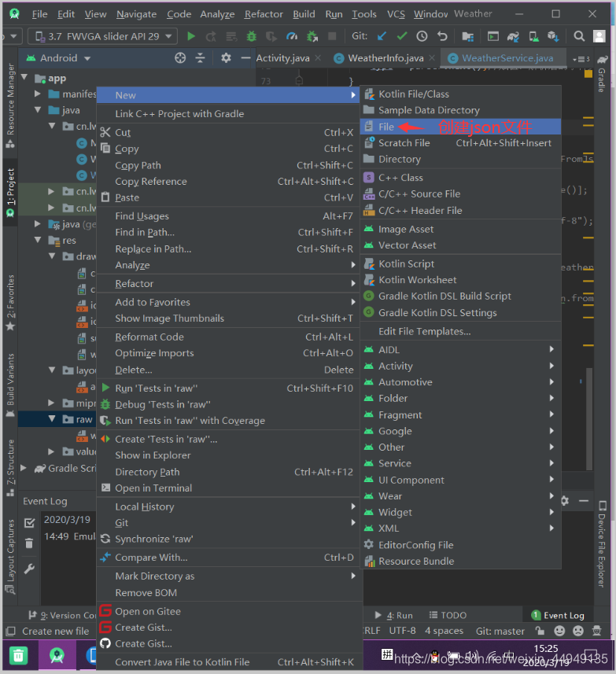This screenshot has height=674, width=616.
Task: Open project panel settings gear
Action: 226,57
